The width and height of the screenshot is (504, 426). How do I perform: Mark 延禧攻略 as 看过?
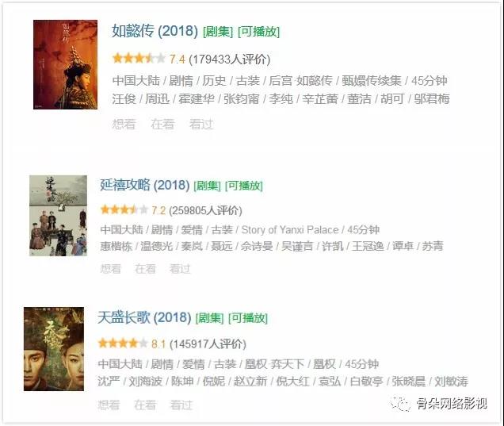pos(180,269)
